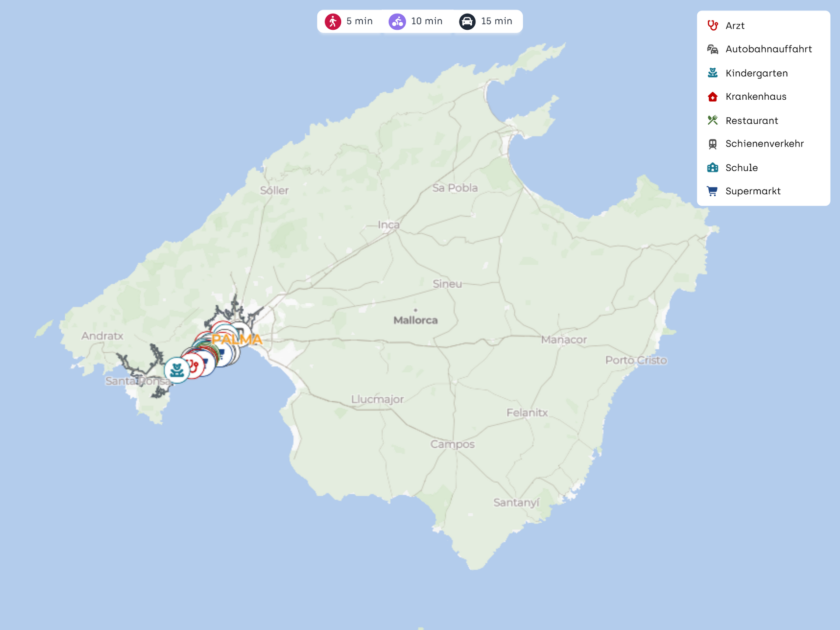Click the kindergarten teddy marker on the map
The image size is (840, 630).
(x=177, y=370)
